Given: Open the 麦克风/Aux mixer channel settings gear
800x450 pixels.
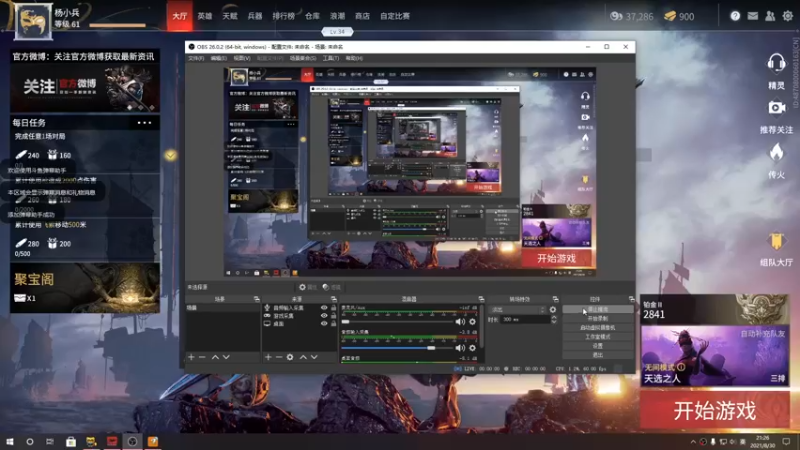Looking at the screenshot, I should tap(472, 322).
